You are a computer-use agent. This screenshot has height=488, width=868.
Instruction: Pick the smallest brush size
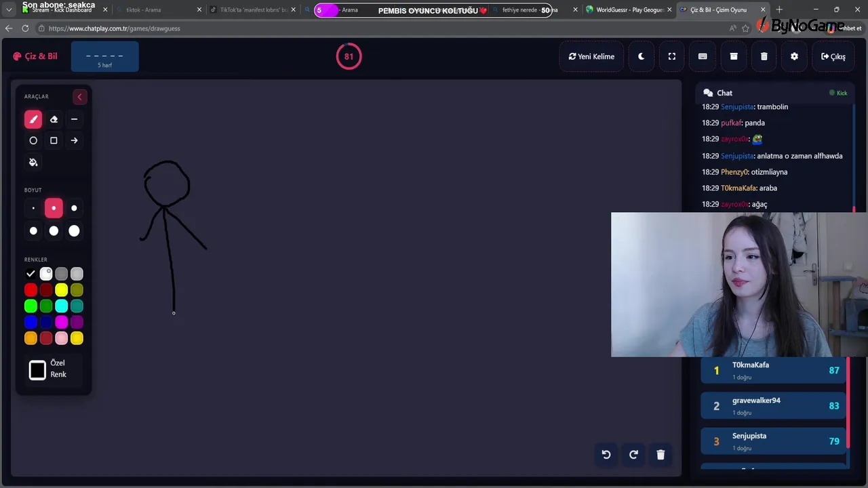[33, 208]
